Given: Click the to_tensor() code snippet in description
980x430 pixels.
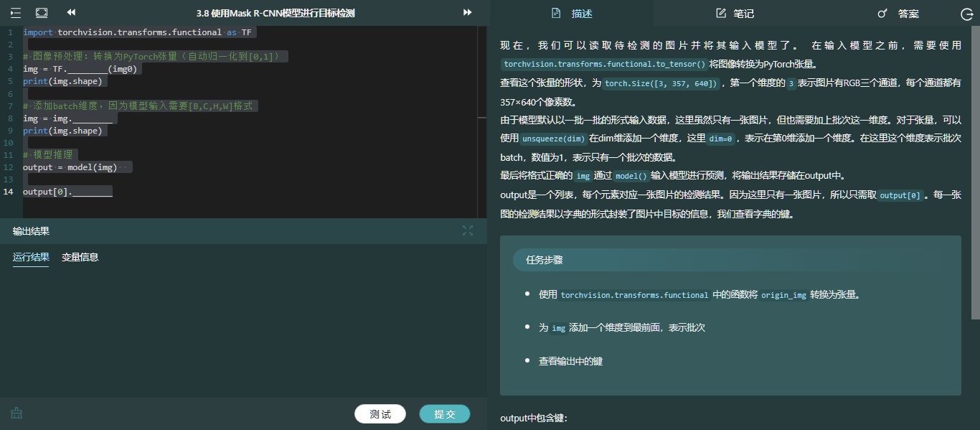Looking at the screenshot, I should (x=604, y=65).
